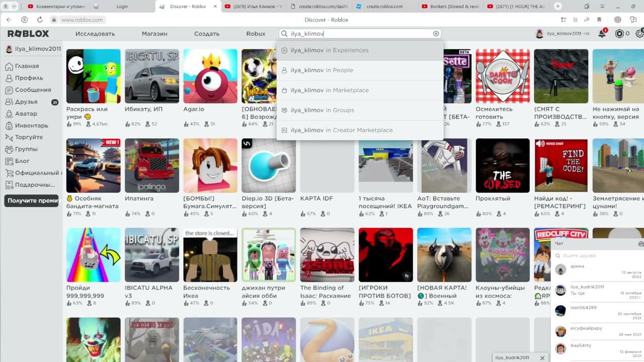
Task: Open the Исследовать nav menu
Action: click(95, 34)
